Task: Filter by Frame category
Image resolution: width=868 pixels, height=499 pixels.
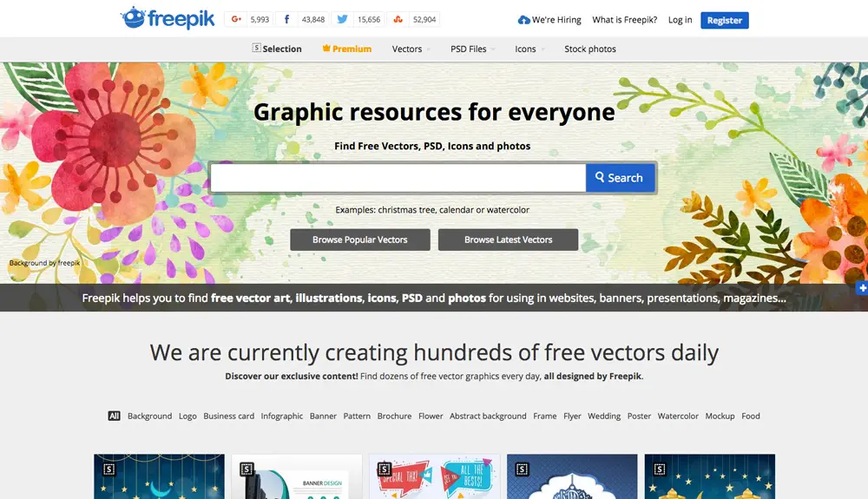Action: pyautogui.click(x=545, y=416)
